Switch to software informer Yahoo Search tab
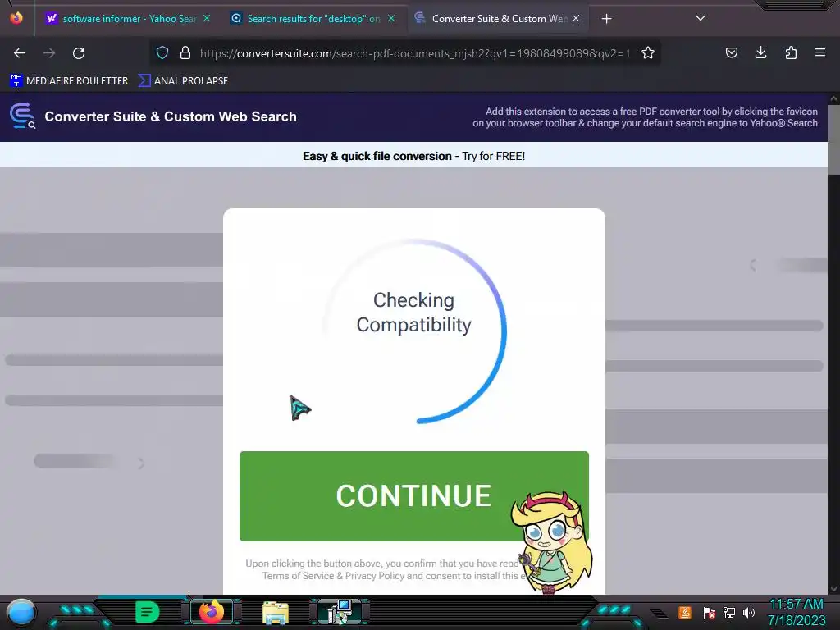The height and width of the screenshot is (630, 840). coord(128,19)
